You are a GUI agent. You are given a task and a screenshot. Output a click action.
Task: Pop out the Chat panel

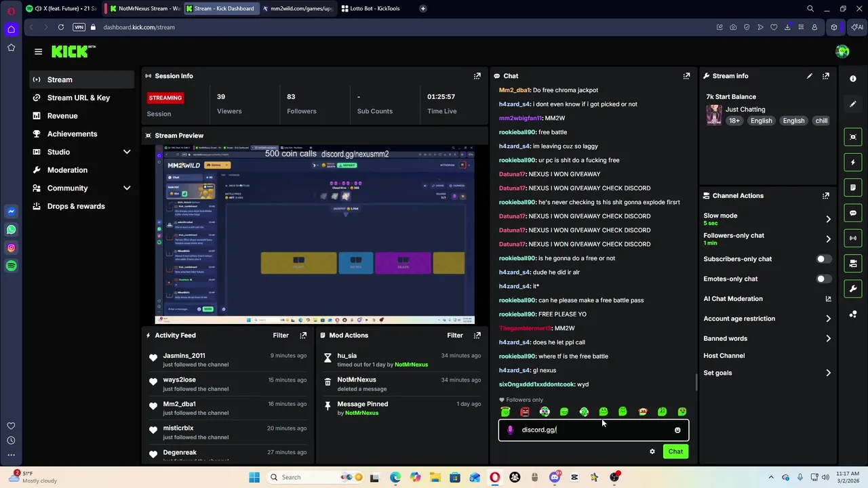coord(686,76)
